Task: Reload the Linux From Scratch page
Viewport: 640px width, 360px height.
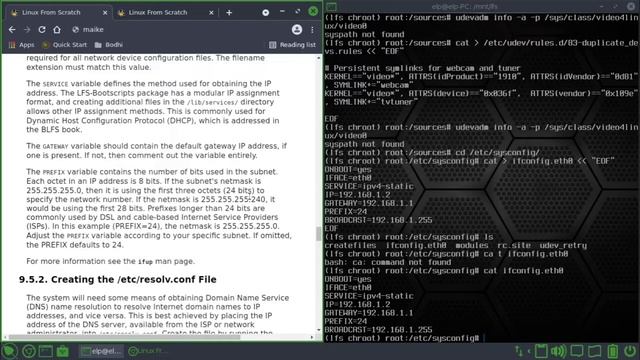Action: [x=42, y=29]
